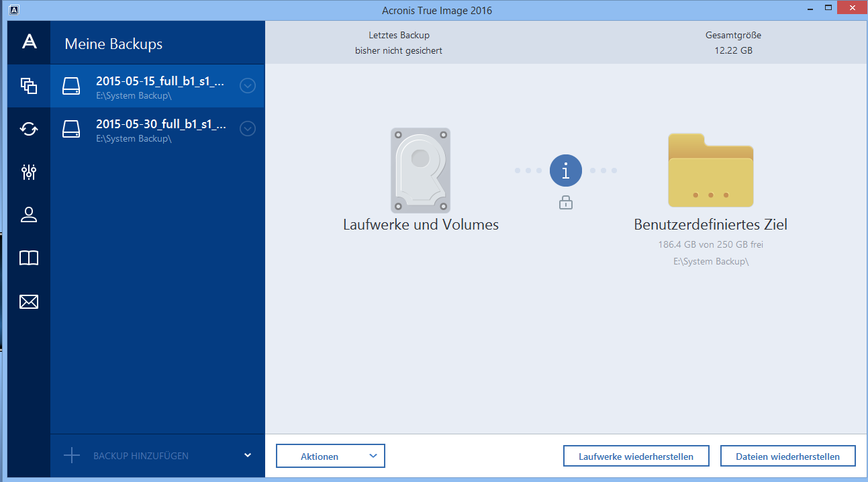
Task: Open dropdown arrow beside Backup hinzufügen
Action: [x=248, y=455]
